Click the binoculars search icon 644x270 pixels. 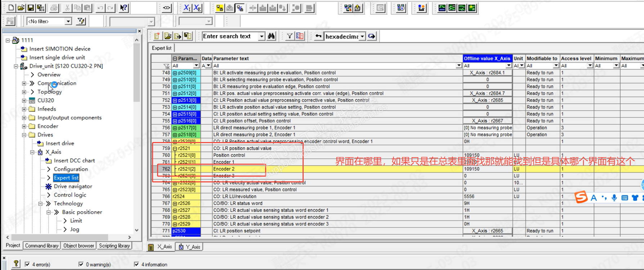[271, 36]
